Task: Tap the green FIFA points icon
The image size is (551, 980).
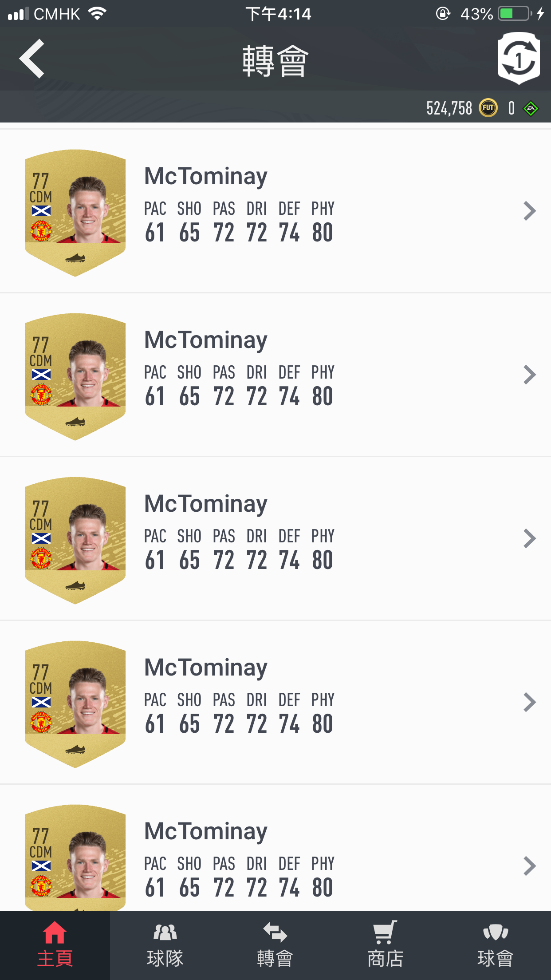Action: (x=531, y=108)
